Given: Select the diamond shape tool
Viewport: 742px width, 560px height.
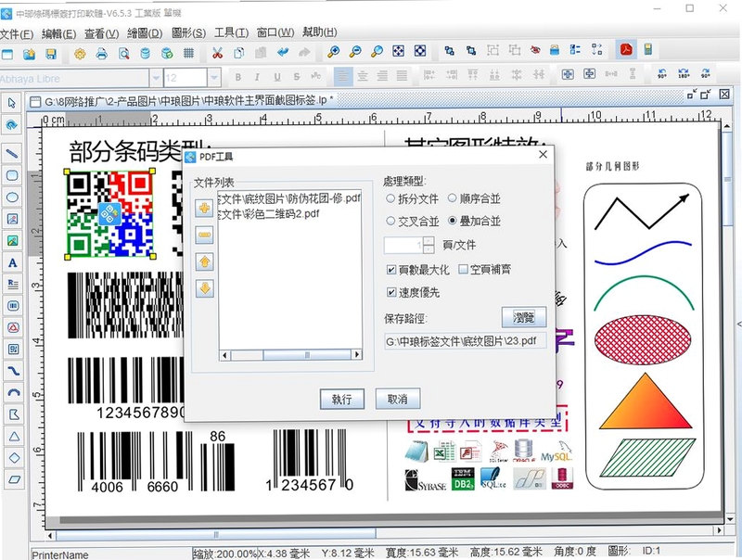Looking at the screenshot, I should click(14, 458).
